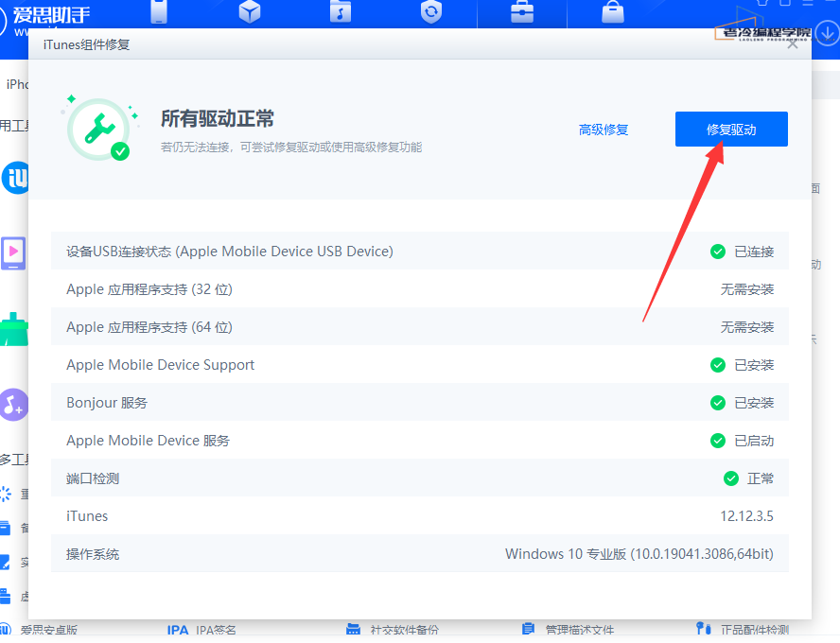Click the blue iU install icon in sidebar

pyautogui.click(x=15, y=178)
